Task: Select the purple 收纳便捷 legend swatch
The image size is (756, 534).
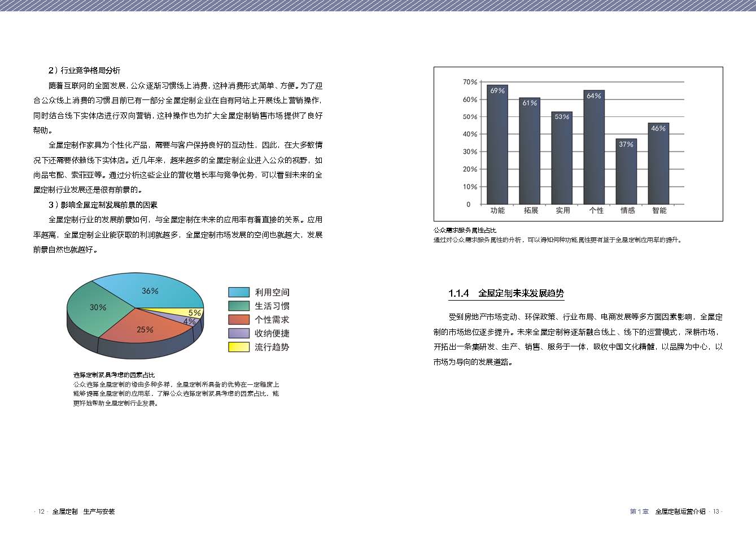Action: (238, 333)
